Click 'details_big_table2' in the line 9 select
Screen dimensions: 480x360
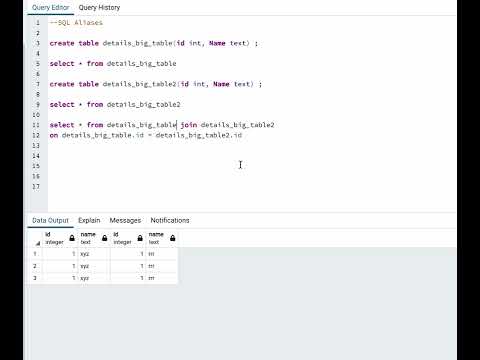tap(143, 105)
